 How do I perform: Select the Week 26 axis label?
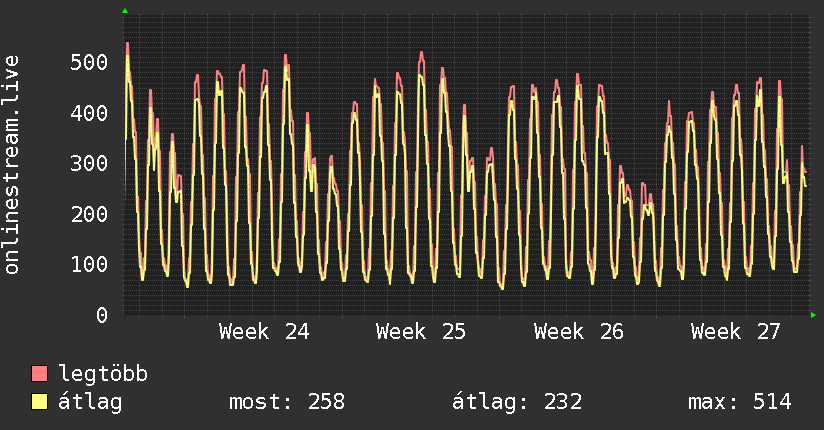click(579, 332)
